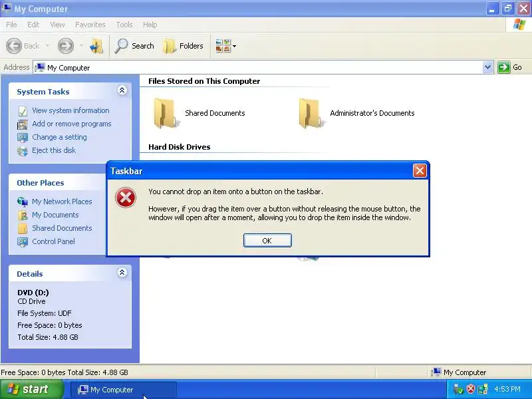Click the Total Size: 4.88 GB detail

[x=48, y=337]
